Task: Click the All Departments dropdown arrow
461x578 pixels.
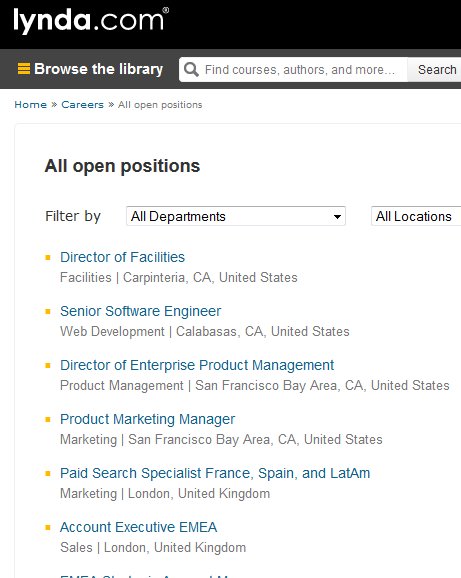Action: coord(337,217)
